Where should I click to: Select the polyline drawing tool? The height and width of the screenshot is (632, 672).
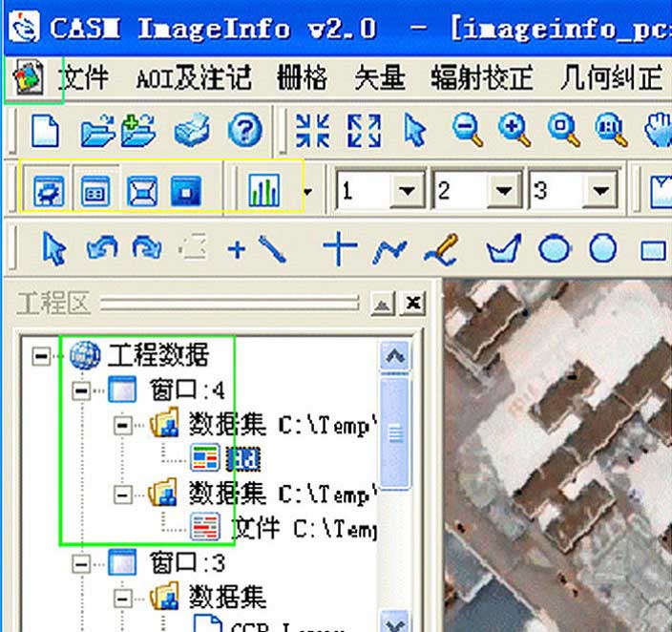click(389, 251)
